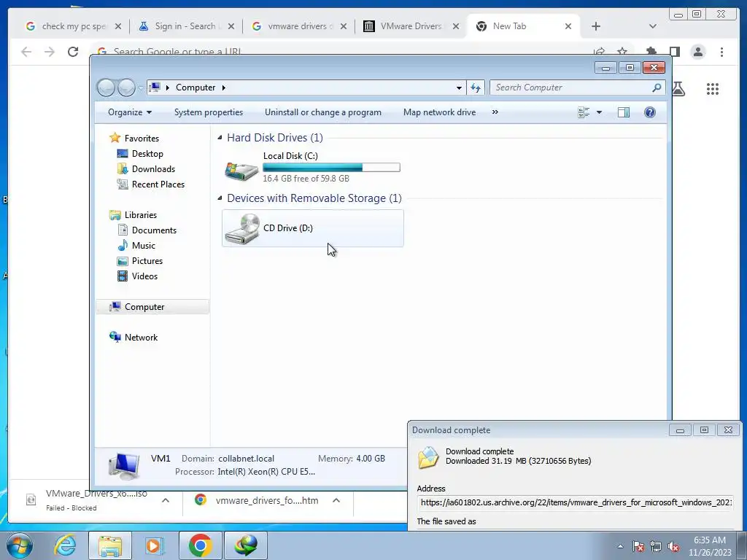Open Google apps grid icon
Viewport: 747px width, 560px height.
coord(713,88)
